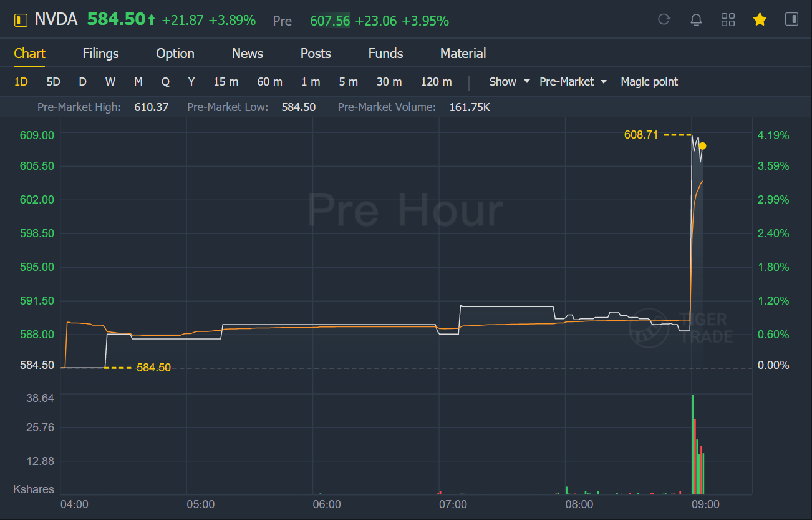Select the 30 m interval
The height and width of the screenshot is (520, 812).
[x=389, y=82]
